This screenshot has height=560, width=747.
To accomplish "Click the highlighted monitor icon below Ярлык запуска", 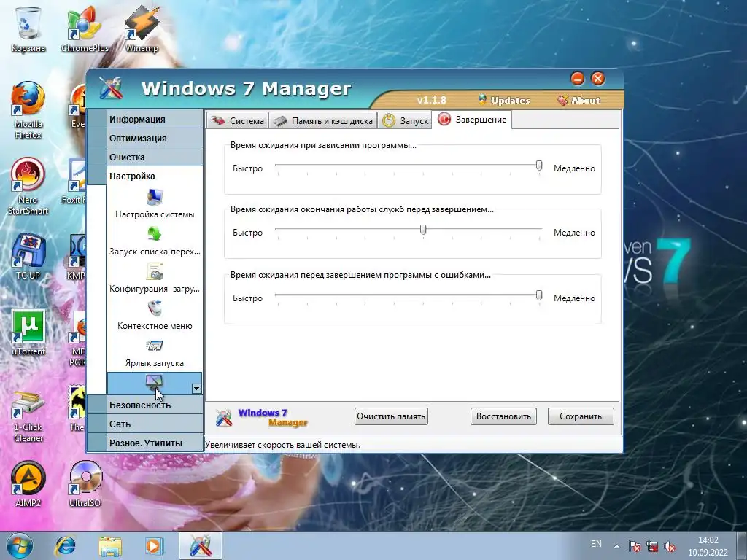I will (x=155, y=382).
